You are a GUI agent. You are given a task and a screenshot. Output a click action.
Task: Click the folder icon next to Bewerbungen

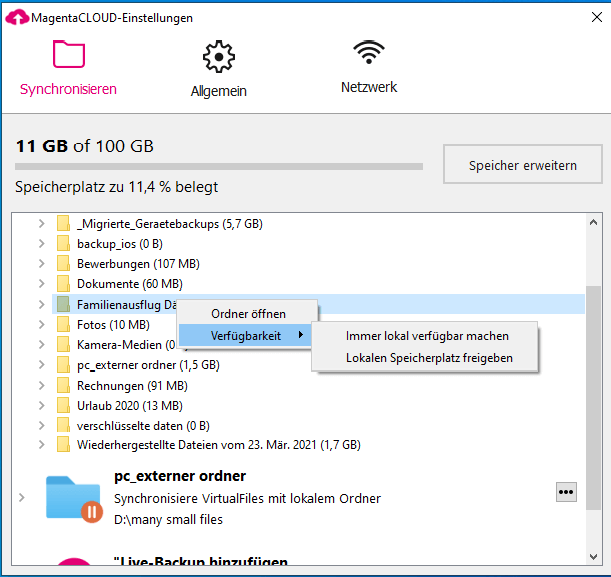coord(63,263)
